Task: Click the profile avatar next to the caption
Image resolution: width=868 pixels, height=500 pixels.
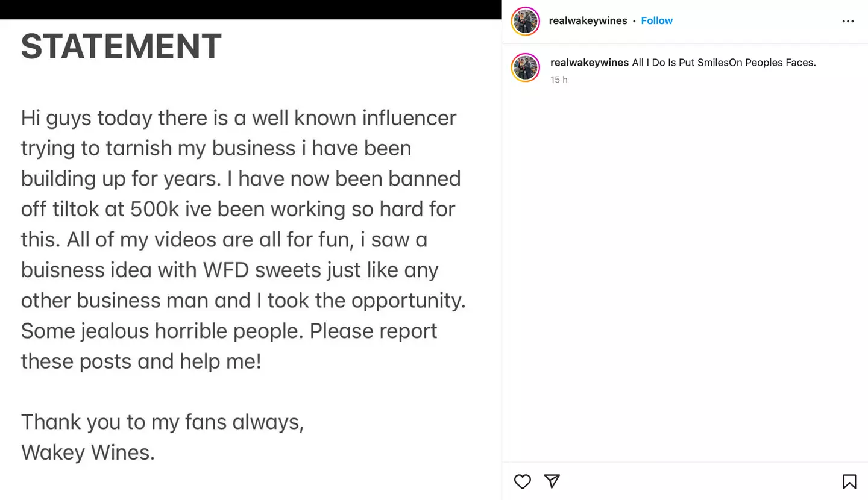Action: (525, 67)
